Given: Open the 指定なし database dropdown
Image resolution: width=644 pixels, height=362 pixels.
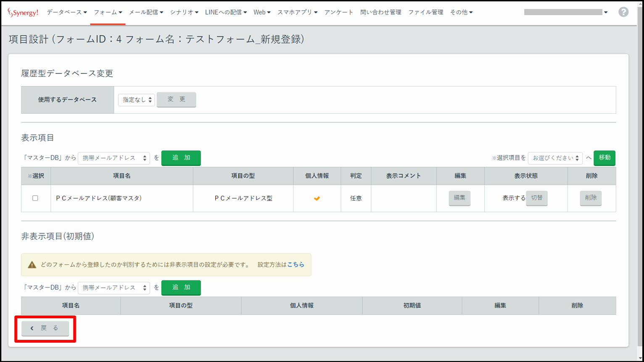Looking at the screenshot, I should tap(137, 100).
